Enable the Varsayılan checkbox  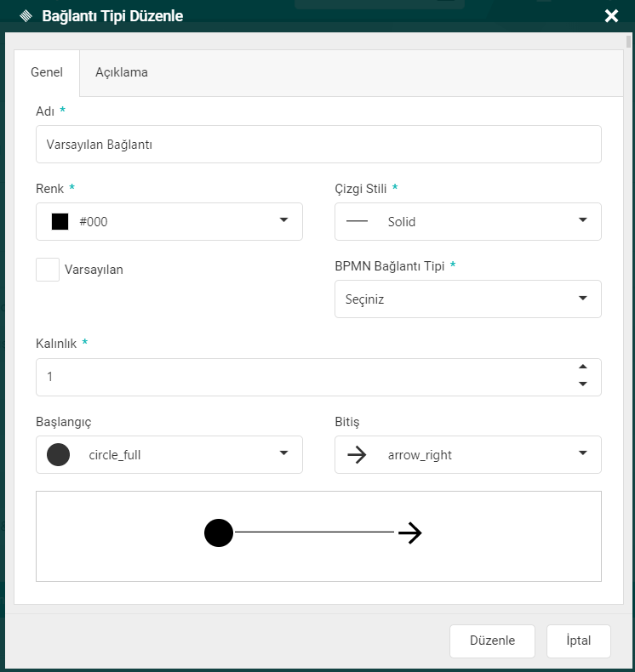coord(48,270)
